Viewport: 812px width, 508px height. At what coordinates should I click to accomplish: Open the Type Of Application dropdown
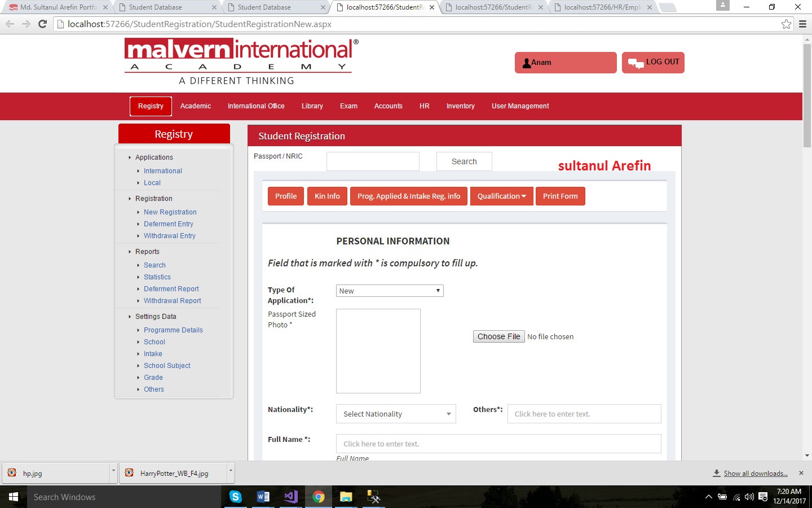point(390,291)
